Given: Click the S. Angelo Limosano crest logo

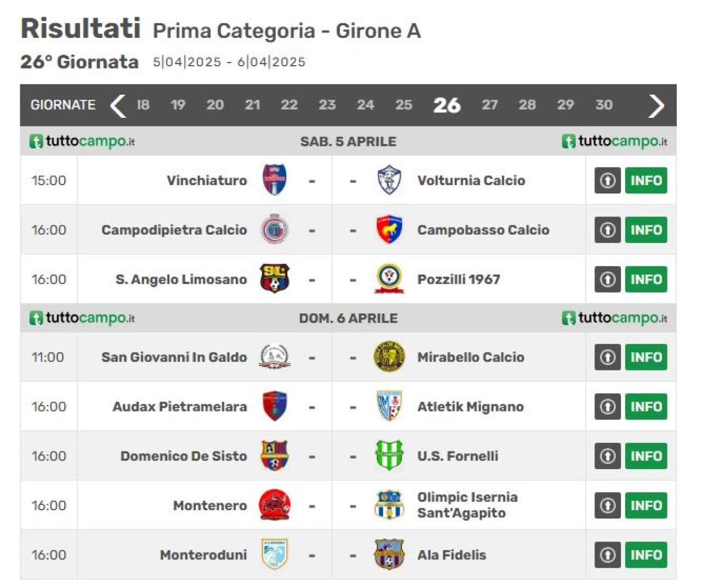Looking at the screenshot, I should click(x=274, y=278).
